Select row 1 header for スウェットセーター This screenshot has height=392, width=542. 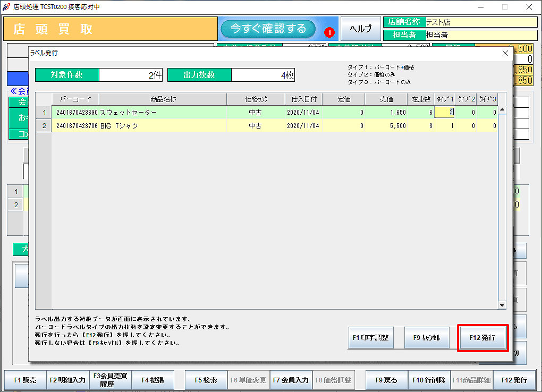pyautogui.click(x=44, y=113)
